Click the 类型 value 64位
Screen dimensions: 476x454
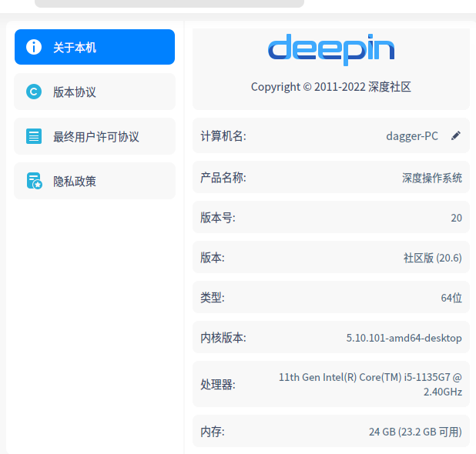coord(451,298)
